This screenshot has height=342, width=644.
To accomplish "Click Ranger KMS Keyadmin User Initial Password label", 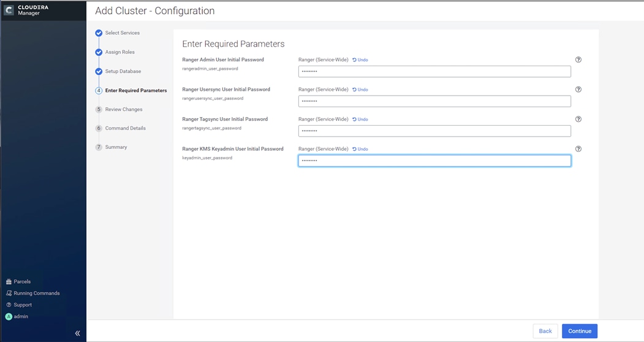I will click(233, 149).
